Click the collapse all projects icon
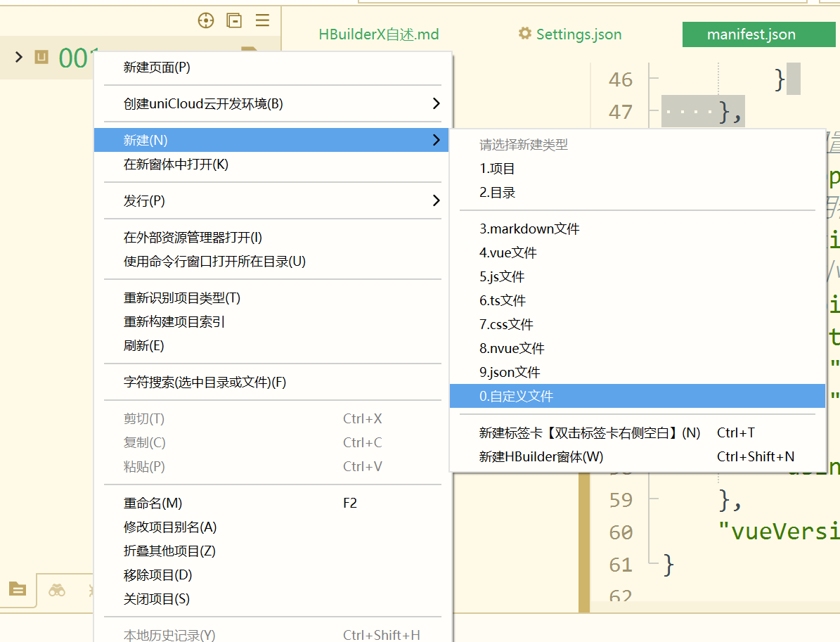840x642 pixels. point(234,20)
